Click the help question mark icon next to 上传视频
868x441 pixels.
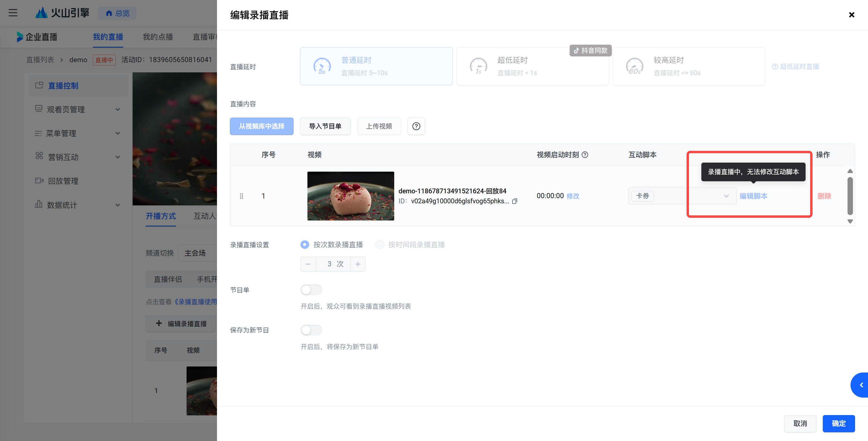416,126
